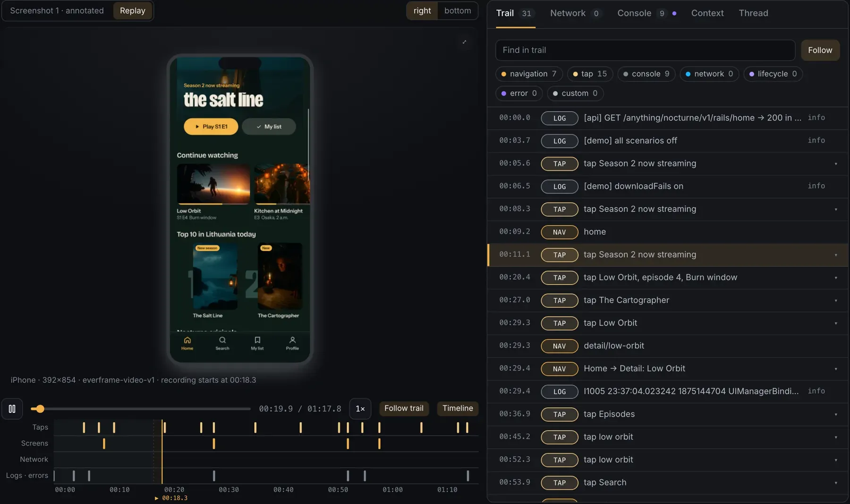The image size is (850, 504).
Task: Toggle the custom filter chip
Action: [575, 93]
